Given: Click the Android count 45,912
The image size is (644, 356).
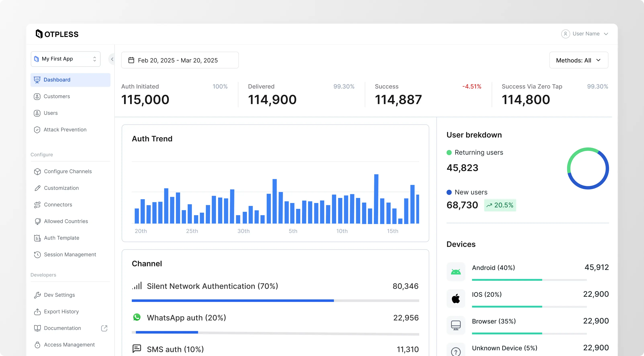Looking at the screenshot, I should (596, 267).
